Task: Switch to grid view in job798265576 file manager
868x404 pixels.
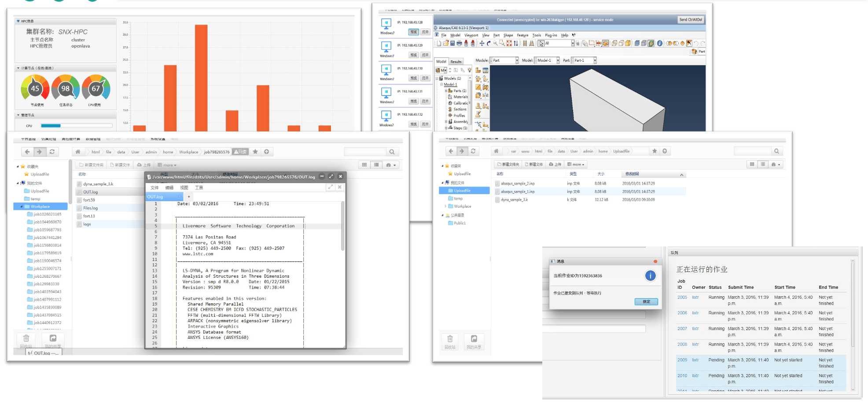Action: pos(364,165)
